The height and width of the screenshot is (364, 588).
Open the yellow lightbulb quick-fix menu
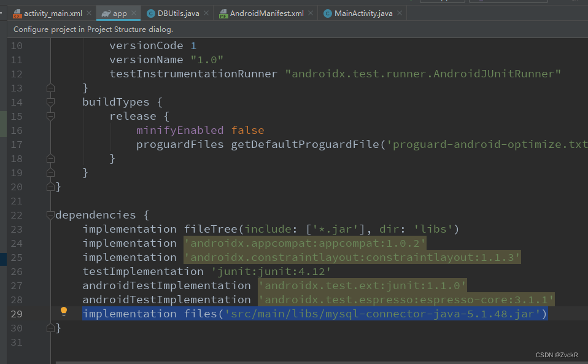(x=64, y=311)
